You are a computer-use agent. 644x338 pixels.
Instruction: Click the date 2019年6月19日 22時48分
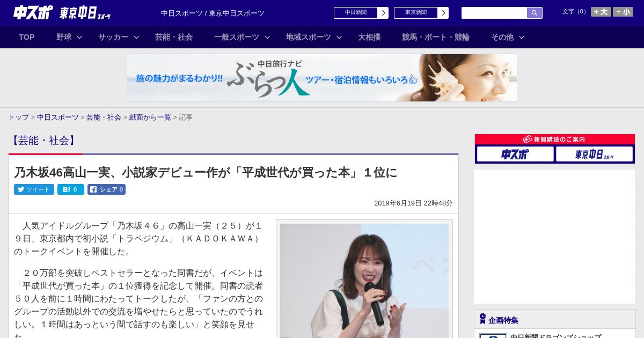coord(413,203)
